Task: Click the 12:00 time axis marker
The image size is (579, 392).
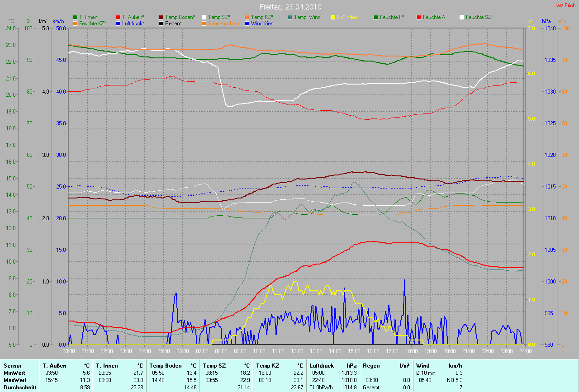Action: (297, 351)
